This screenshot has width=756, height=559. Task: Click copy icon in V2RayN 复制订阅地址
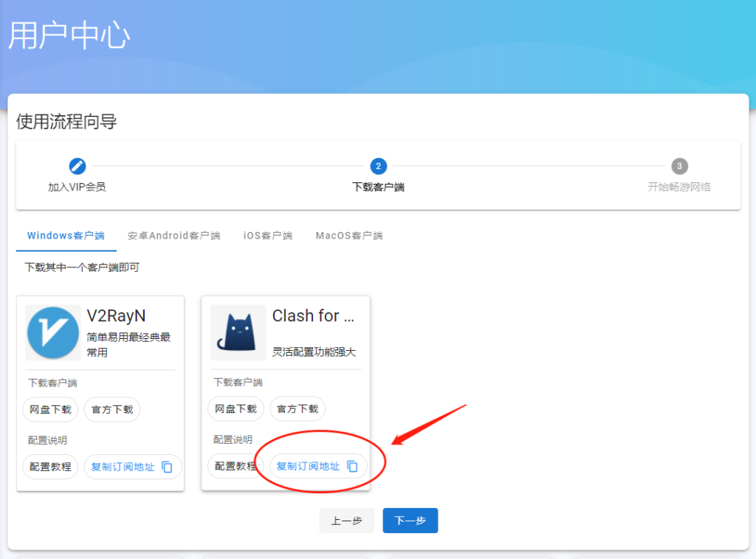coord(167,467)
